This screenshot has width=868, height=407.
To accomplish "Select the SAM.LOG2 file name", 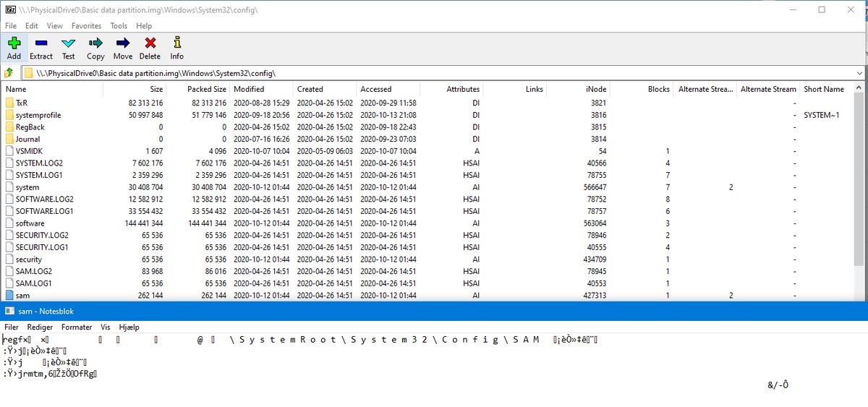I will click(34, 271).
